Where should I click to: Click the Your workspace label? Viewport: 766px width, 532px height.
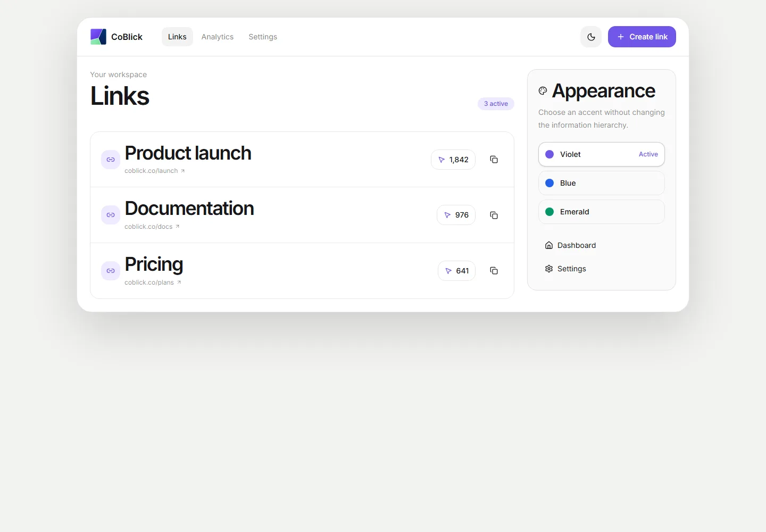click(x=119, y=74)
